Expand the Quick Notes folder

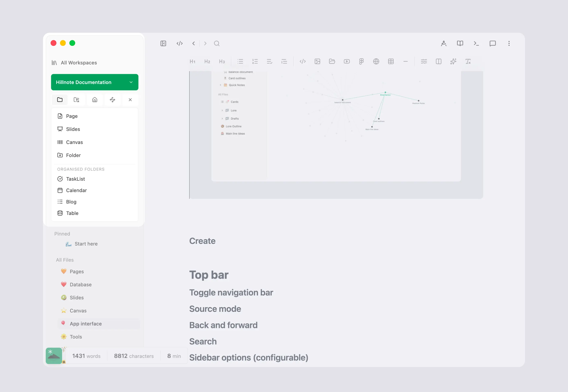pos(220,85)
